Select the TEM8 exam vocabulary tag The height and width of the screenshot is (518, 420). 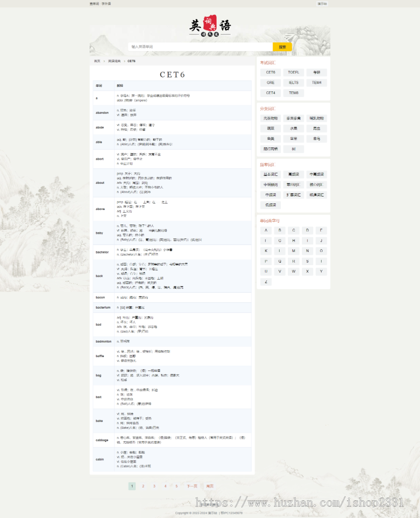(294, 93)
